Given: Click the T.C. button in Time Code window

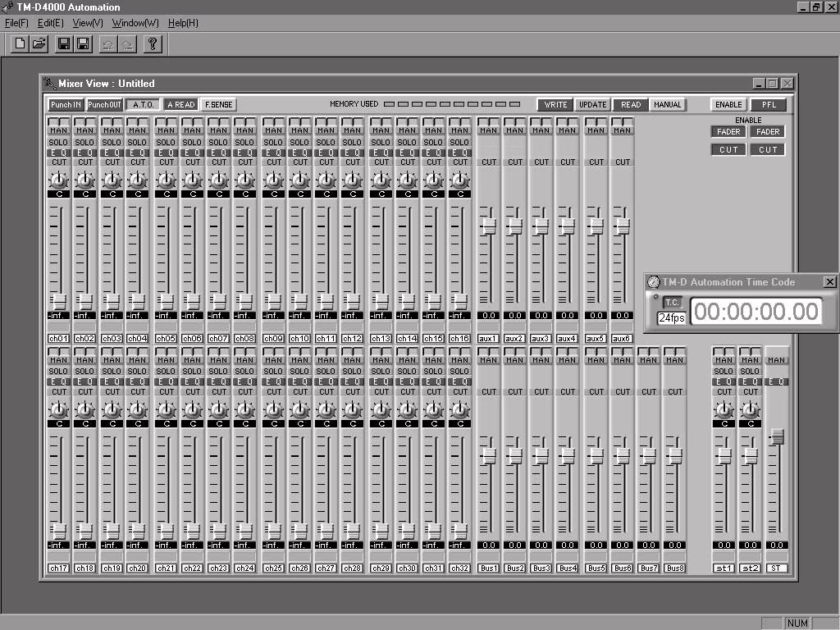Looking at the screenshot, I should (672, 303).
